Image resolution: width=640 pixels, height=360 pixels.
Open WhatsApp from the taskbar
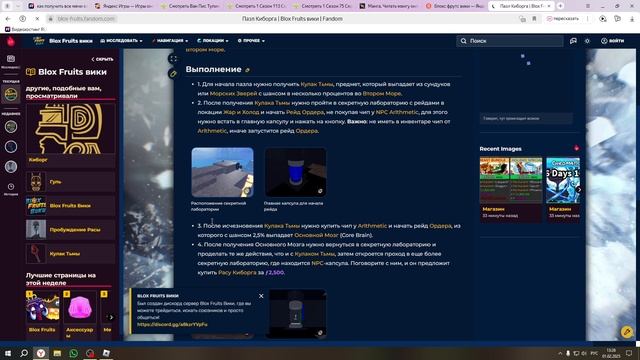click(x=73, y=353)
